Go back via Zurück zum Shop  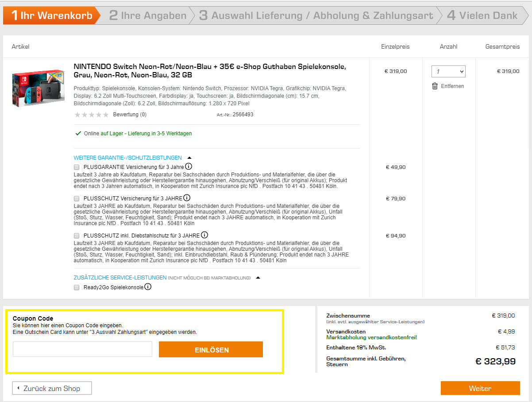(52, 388)
